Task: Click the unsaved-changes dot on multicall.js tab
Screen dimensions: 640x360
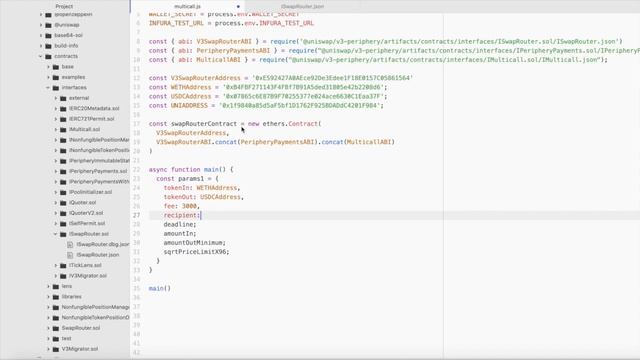Action: (x=238, y=7)
